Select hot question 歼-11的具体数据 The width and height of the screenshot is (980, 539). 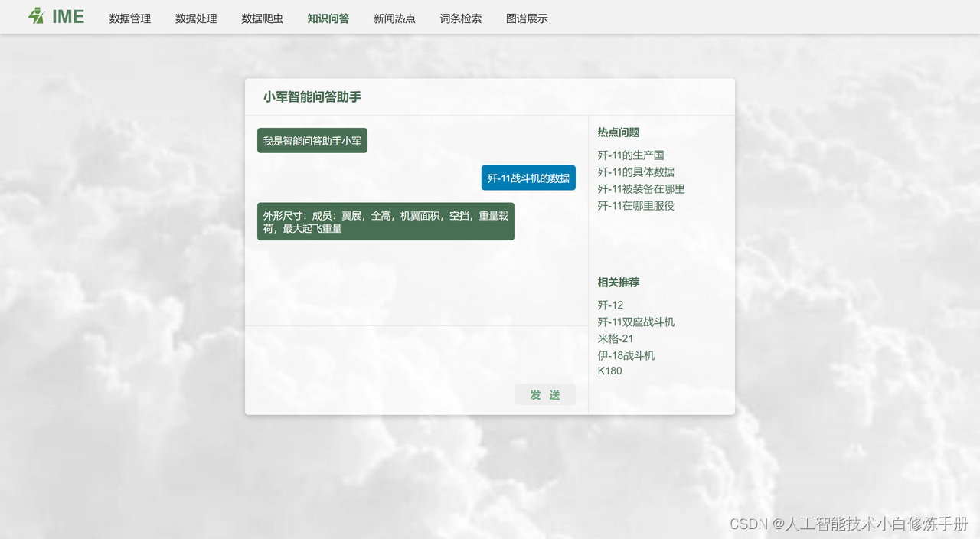(636, 172)
